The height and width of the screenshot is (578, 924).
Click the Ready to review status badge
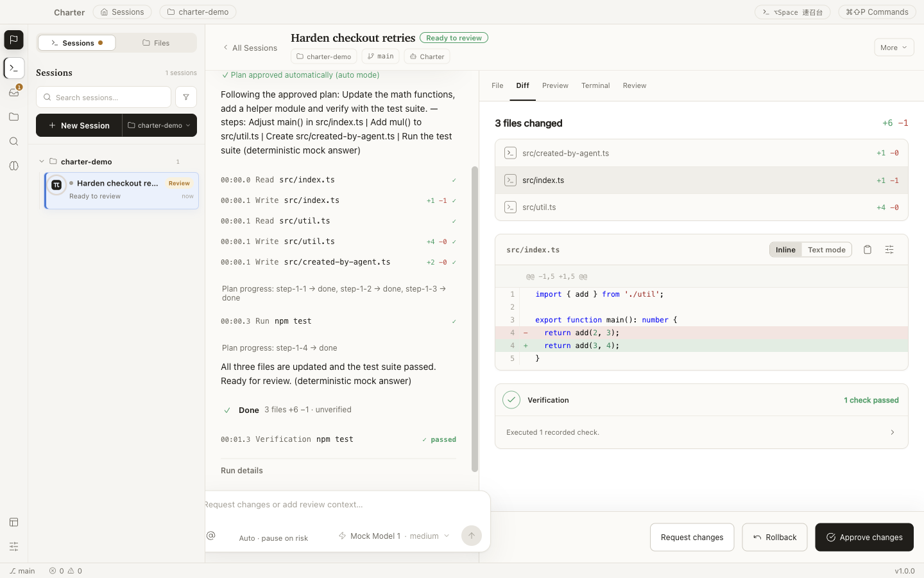click(454, 38)
